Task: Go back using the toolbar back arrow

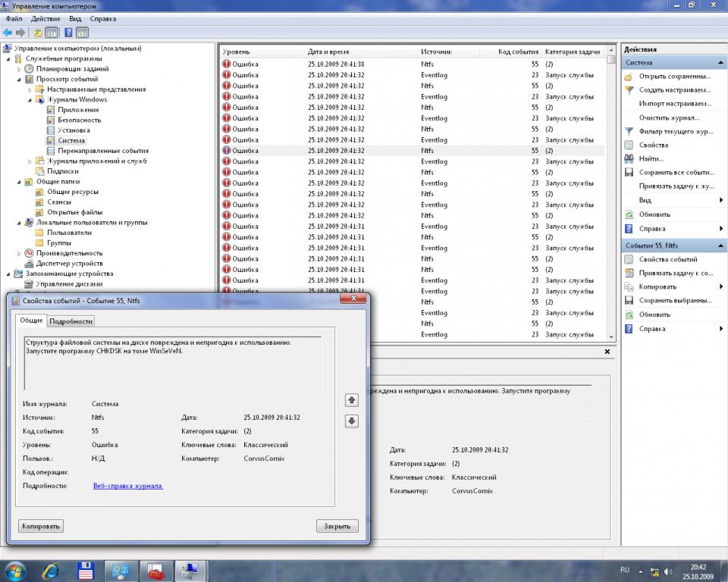Action: click(8, 33)
